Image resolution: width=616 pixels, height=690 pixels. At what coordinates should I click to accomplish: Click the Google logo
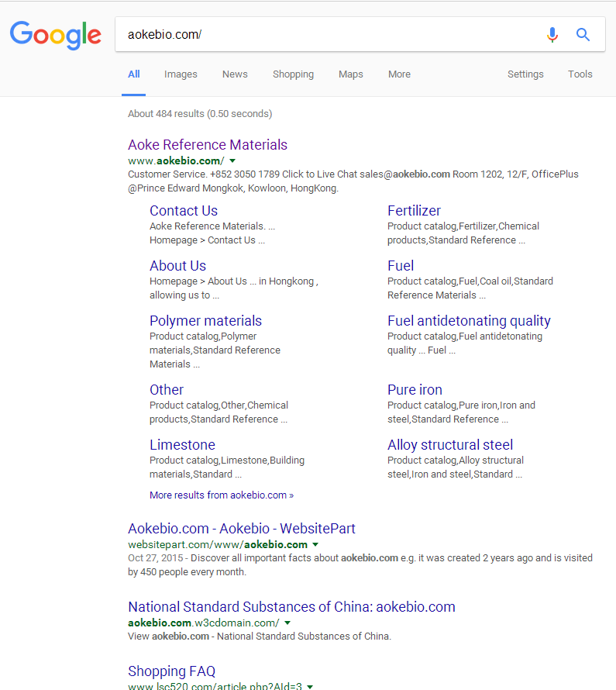pos(55,35)
